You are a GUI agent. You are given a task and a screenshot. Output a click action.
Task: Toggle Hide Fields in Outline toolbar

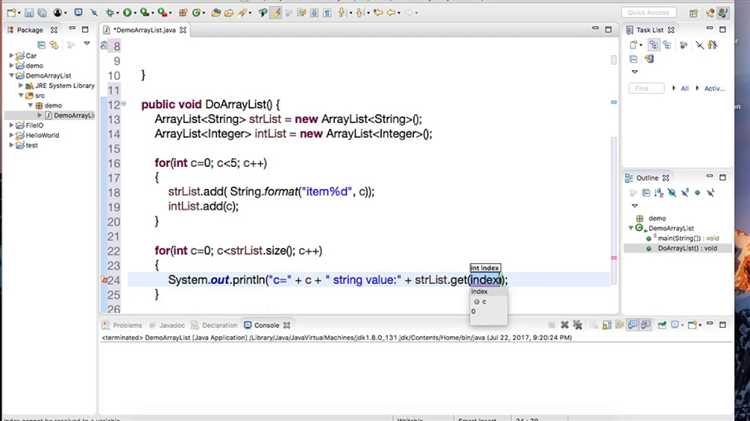(672, 193)
